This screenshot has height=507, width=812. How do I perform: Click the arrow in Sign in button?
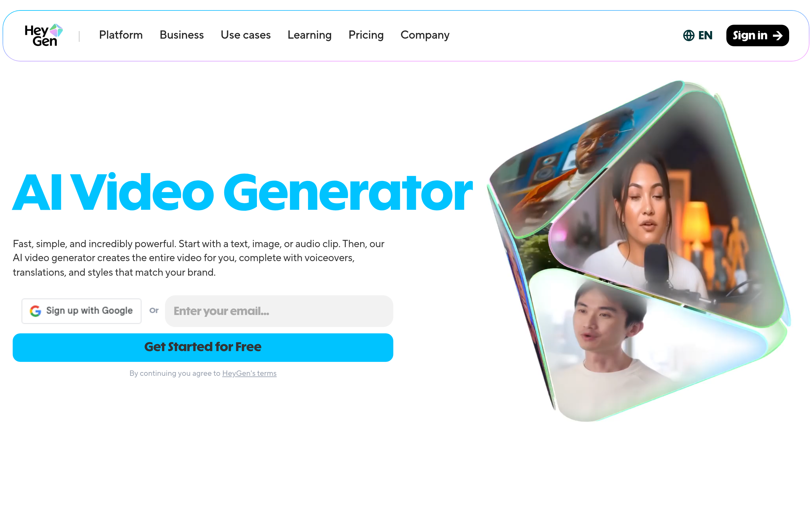(777, 35)
